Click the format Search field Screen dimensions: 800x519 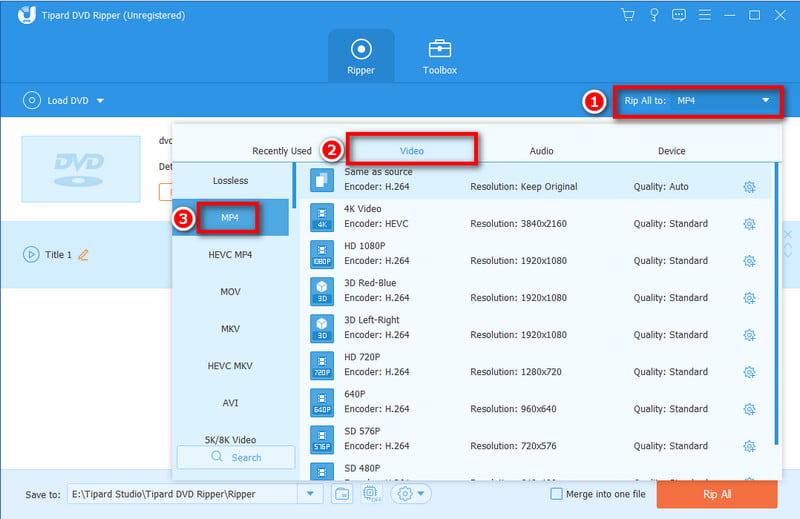[x=236, y=457]
